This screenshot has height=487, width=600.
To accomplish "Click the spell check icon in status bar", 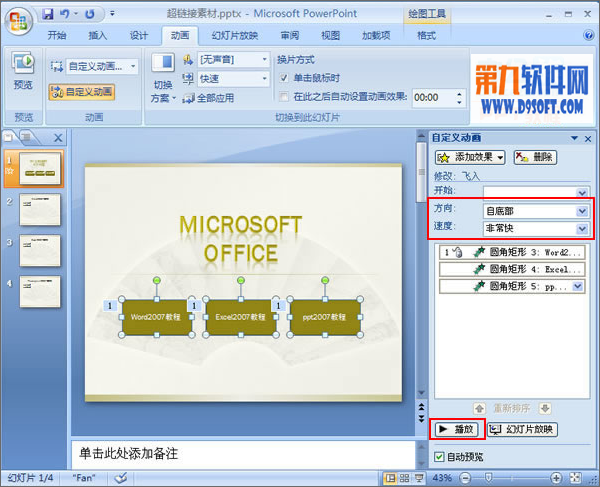I will [x=121, y=477].
